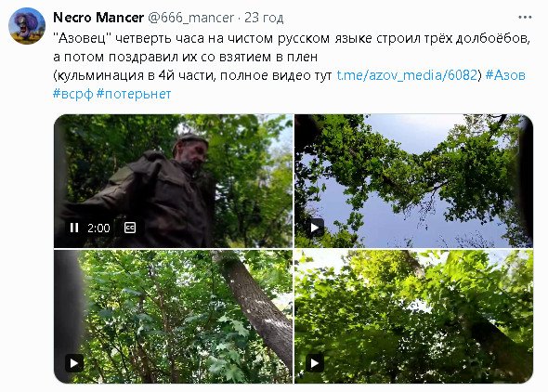Open Necro Mancer profile avatar
Screen dimensions: 548x392
pyautogui.click(x=27, y=26)
